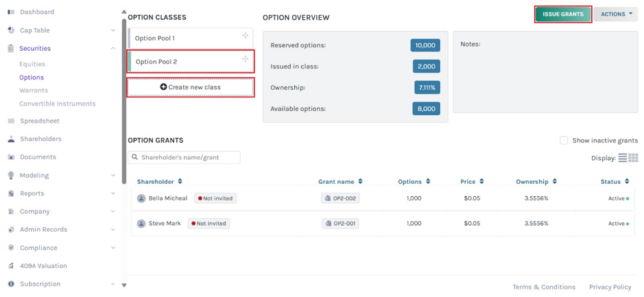
Task: Click the Shareholder's name/grant search field
Action: (184, 157)
